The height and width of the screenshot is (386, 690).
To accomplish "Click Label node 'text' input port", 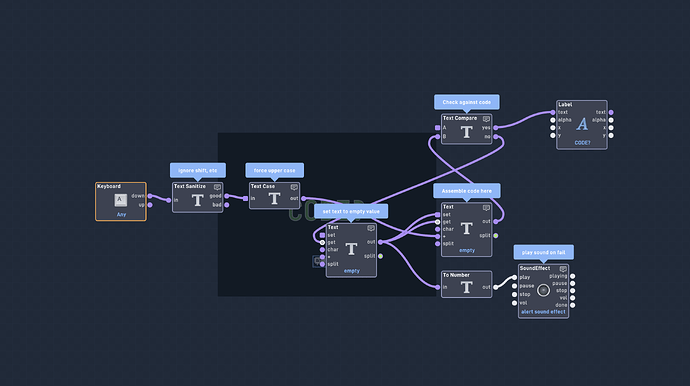I will pos(553,112).
